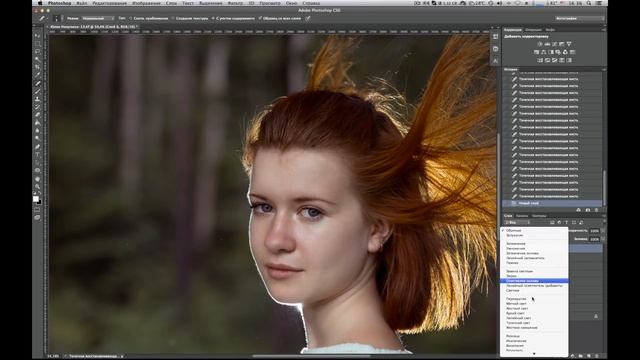The height and width of the screenshot is (360, 640).
Task: Select the Pen tool
Action: click(37, 147)
